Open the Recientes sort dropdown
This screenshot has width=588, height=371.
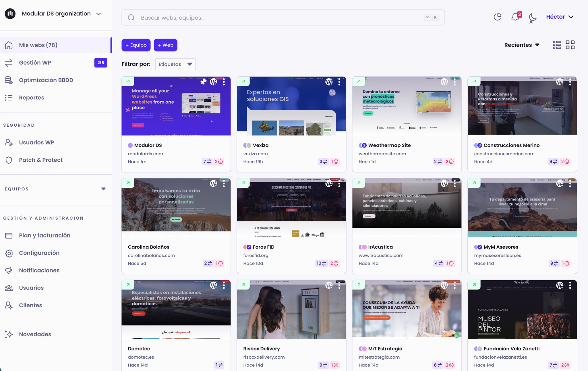click(x=522, y=45)
